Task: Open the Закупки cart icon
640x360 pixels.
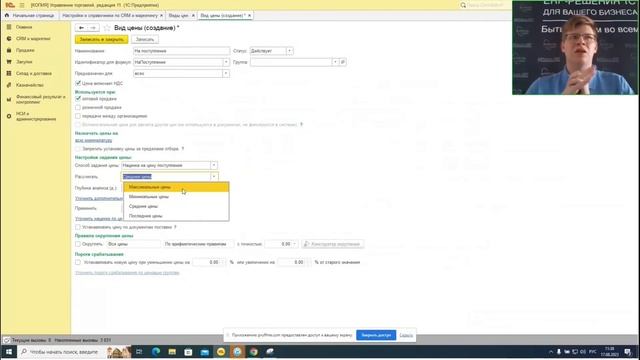Action: tap(9, 62)
